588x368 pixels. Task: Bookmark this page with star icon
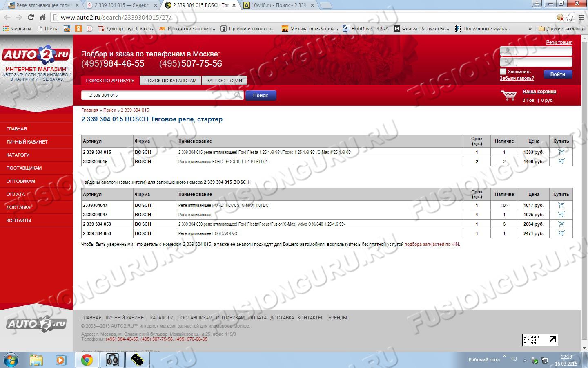tap(570, 17)
